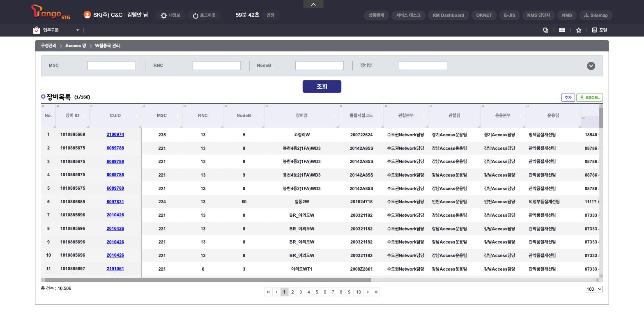Click the 업무구분 clipboard icon
Screen dimensions: 644x317
(37, 30)
